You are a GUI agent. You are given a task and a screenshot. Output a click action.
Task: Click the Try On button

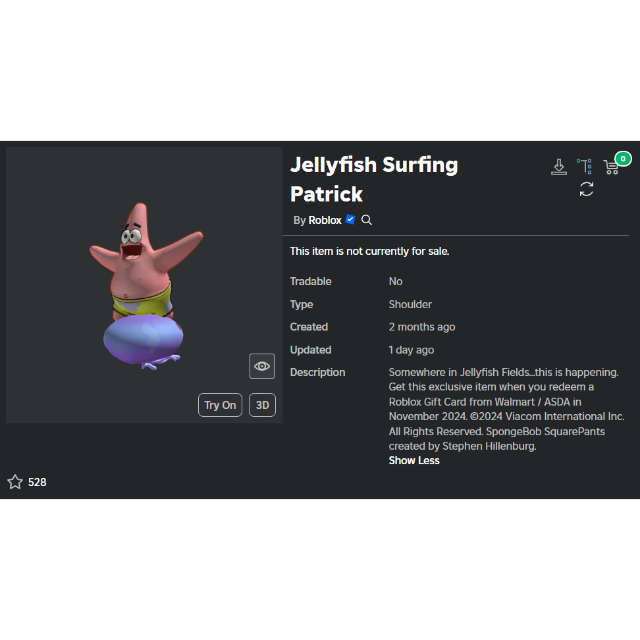pyautogui.click(x=220, y=405)
